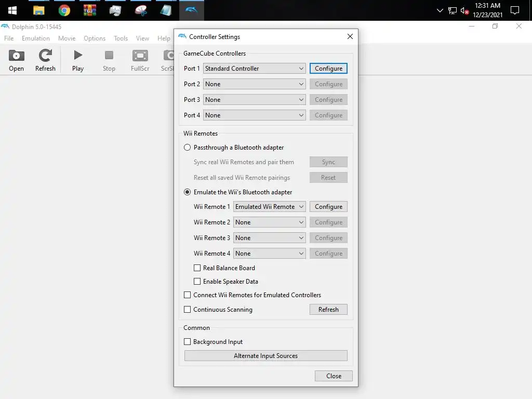Open the Movie menu
The height and width of the screenshot is (399, 532).
click(67, 38)
